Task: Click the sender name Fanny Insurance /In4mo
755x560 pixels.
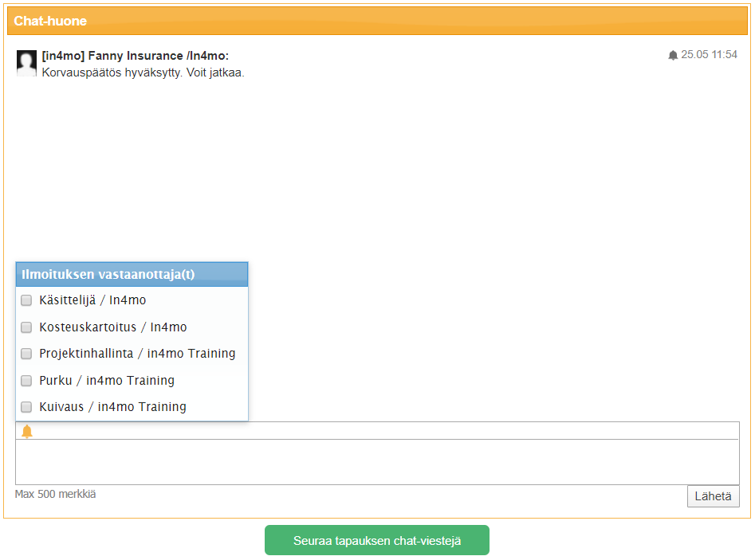Action: [x=135, y=56]
